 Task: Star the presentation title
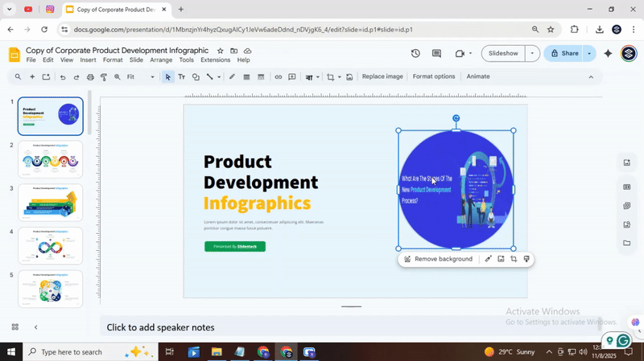(x=221, y=51)
